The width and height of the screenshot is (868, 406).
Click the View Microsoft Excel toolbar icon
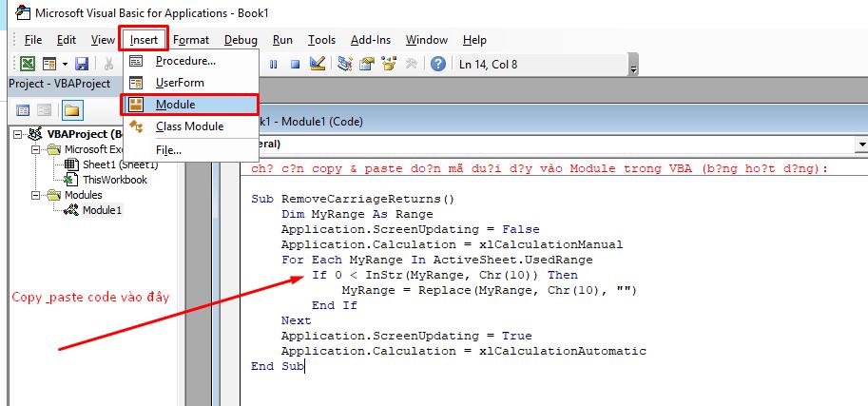pyautogui.click(x=28, y=64)
